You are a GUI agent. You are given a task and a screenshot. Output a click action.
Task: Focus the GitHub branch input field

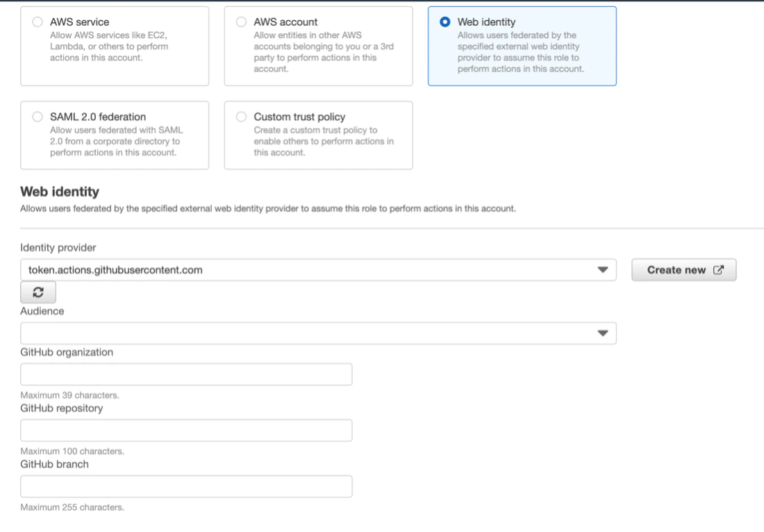(x=186, y=487)
